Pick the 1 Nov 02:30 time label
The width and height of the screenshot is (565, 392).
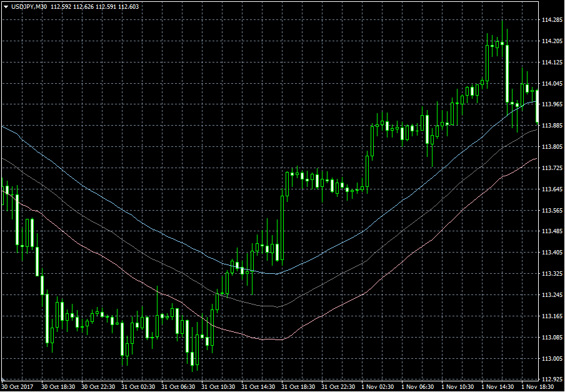point(378,386)
